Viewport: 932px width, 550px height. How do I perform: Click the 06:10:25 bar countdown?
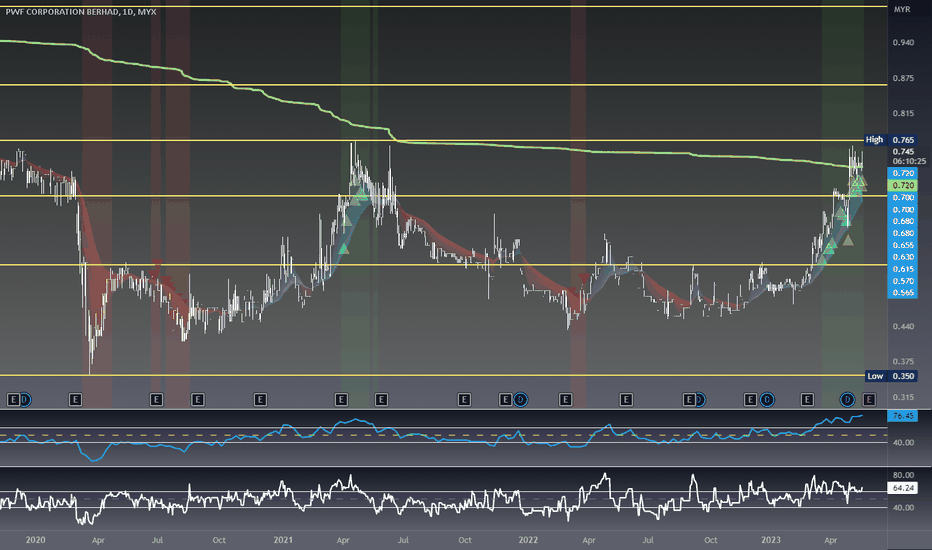[909, 161]
